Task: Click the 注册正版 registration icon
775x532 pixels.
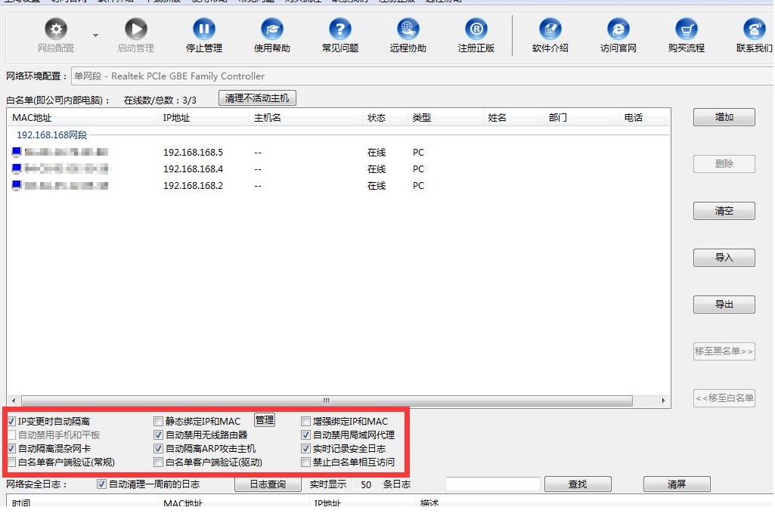Action: click(x=476, y=29)
